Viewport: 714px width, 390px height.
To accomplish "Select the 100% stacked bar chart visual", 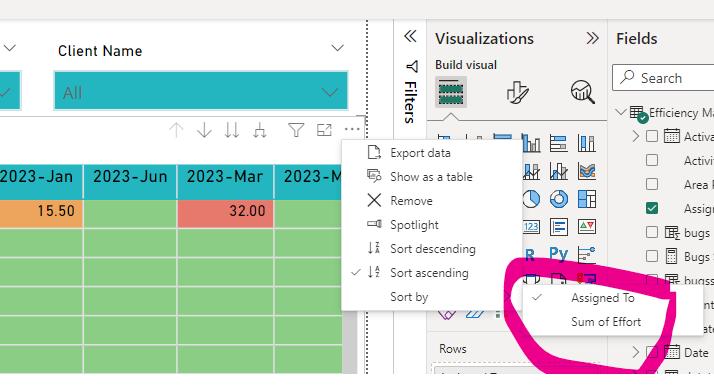I will point(559,144).
